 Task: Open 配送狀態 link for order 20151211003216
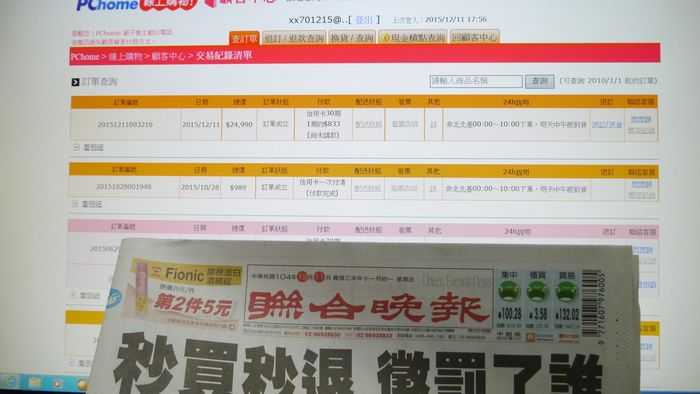tap(368, 124)
